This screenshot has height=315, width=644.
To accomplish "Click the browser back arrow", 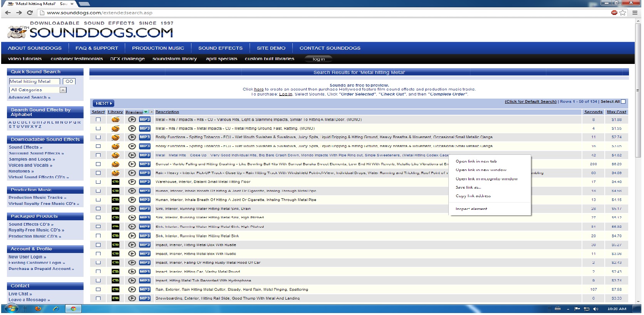I will pos(8,13).
